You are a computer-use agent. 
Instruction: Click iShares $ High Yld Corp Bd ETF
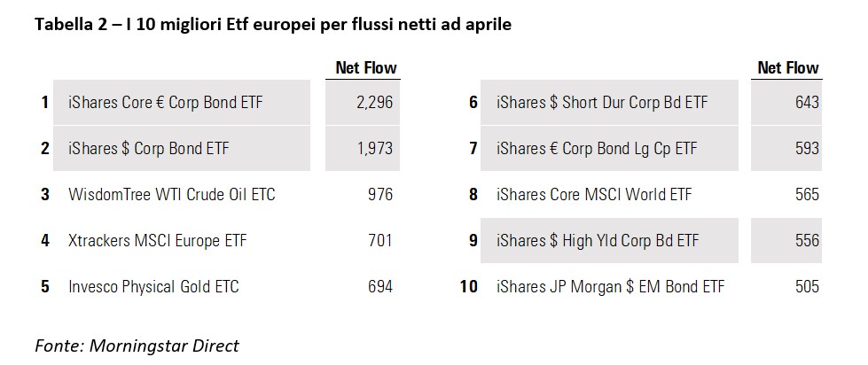tap(598, 240)
